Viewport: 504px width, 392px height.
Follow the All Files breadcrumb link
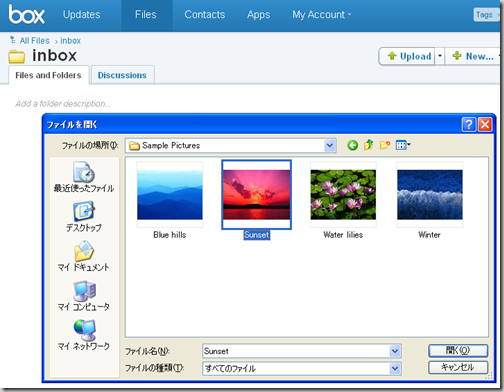(x=34, y=41)
